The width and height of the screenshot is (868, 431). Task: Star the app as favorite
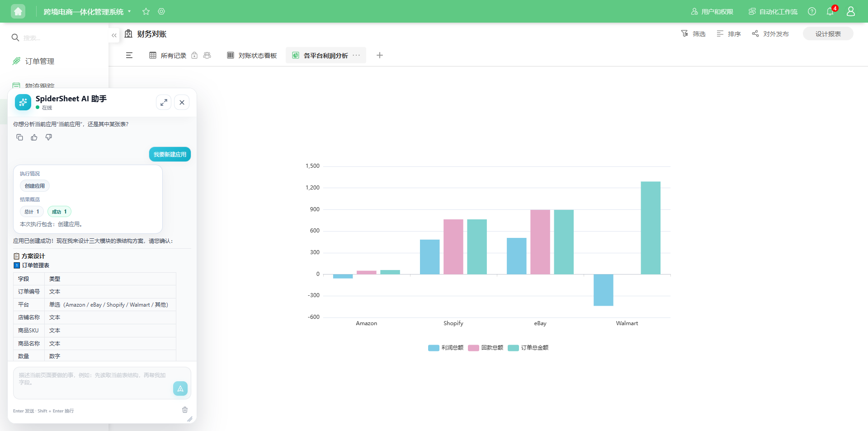tap(146, 11)
